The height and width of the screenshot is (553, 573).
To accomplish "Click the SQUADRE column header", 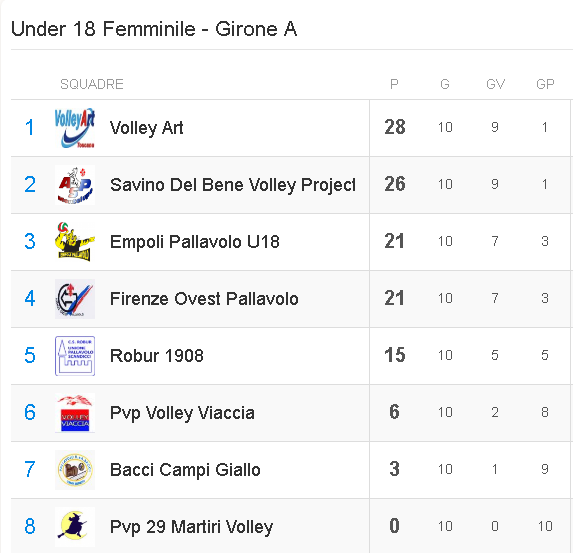I will [x=92, y=84].
